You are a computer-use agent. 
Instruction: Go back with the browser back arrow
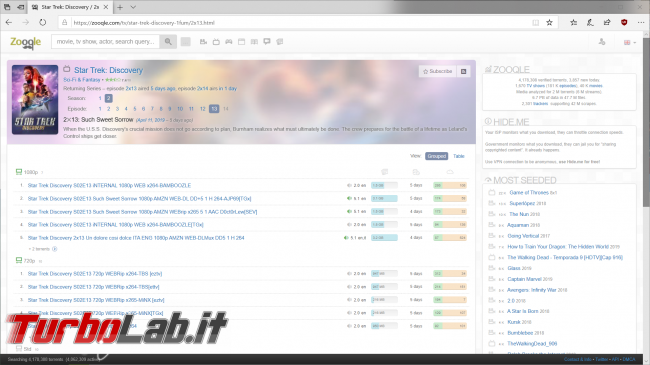pyautogui.click(x=9, y=22)
